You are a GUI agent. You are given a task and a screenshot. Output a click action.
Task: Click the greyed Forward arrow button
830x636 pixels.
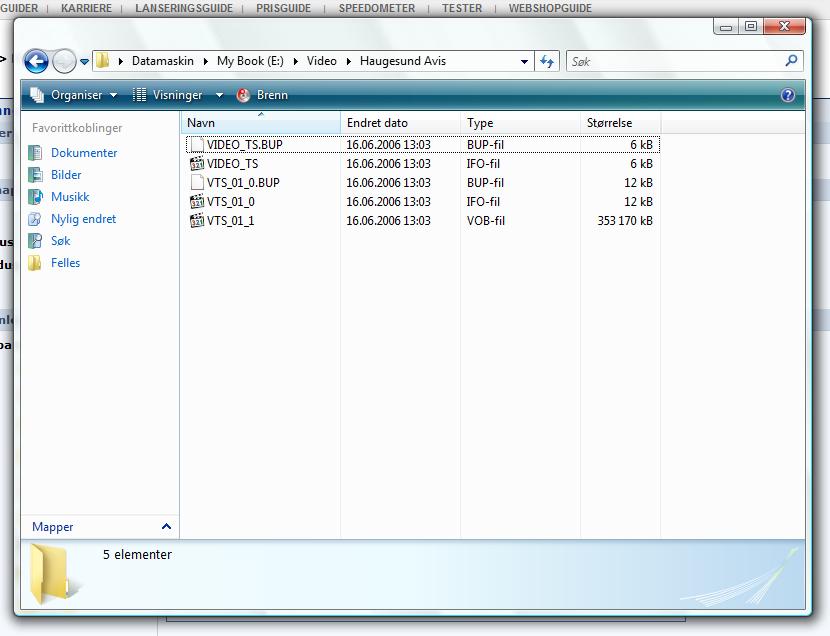click(x=64, y=61)
